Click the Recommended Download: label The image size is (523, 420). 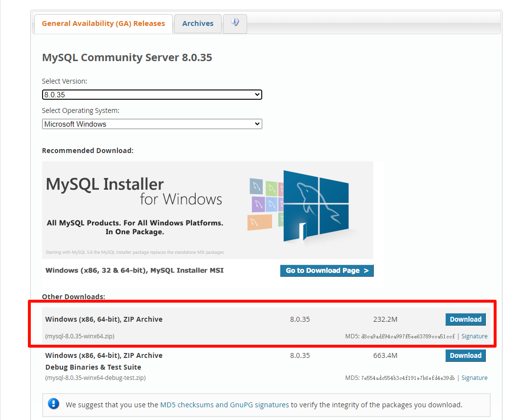88,151
